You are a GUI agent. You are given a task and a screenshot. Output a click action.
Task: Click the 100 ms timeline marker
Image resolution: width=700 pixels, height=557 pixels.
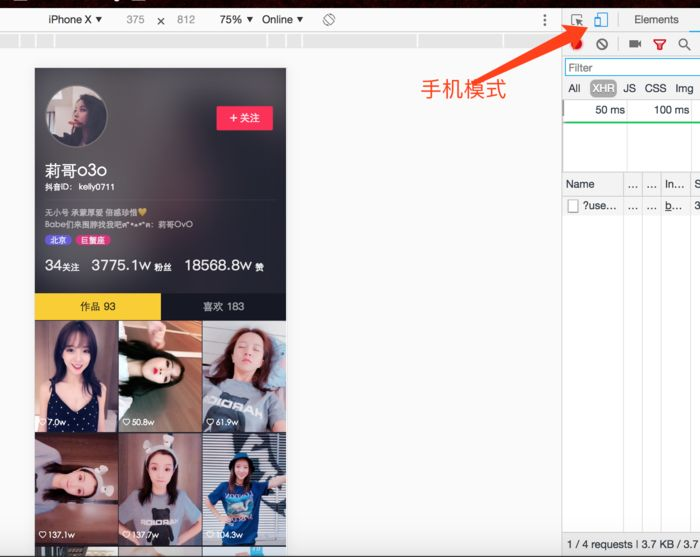pyautogui.click(x=671, y=110)
